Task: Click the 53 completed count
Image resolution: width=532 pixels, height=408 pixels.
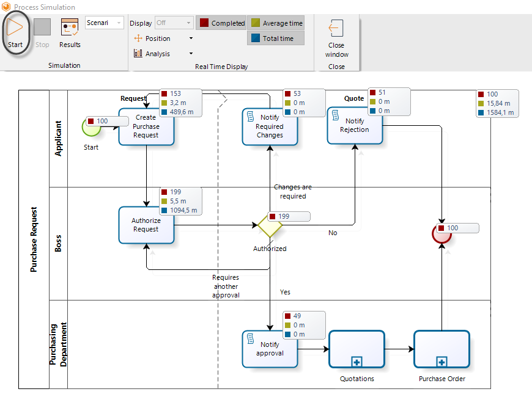Action: tap(297, 93)
